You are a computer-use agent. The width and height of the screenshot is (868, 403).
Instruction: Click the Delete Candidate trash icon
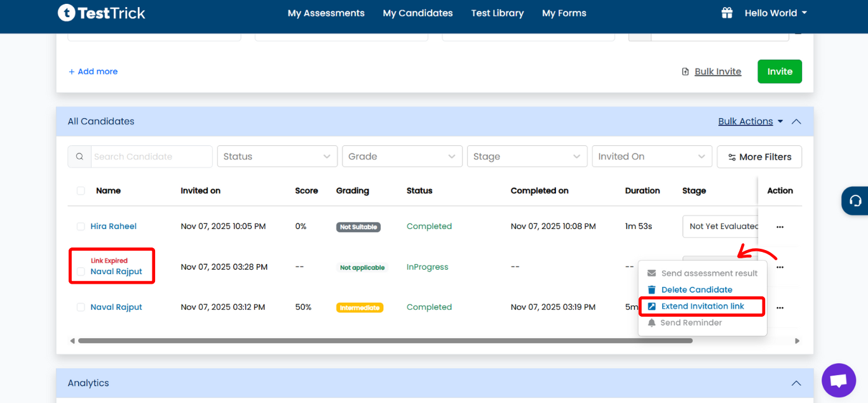pos(651,290)
